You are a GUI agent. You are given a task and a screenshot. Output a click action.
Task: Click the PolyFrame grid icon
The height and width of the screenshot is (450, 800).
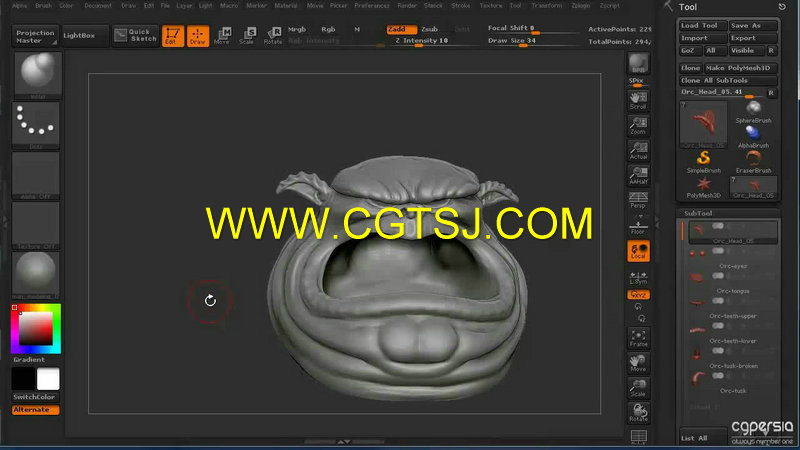click(x=638, y=436)
